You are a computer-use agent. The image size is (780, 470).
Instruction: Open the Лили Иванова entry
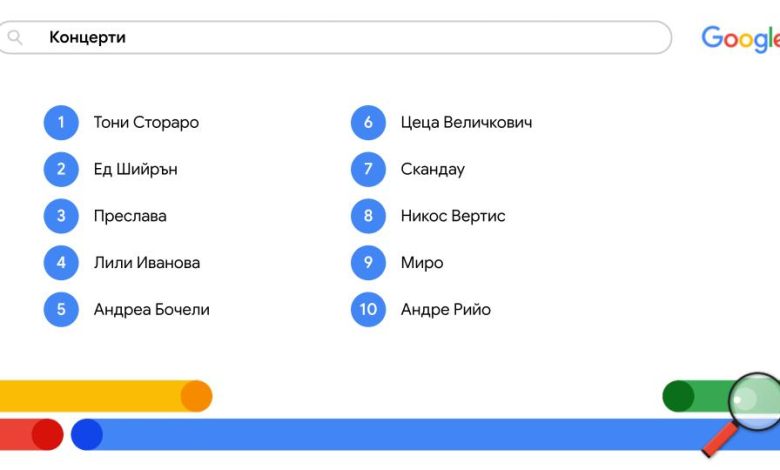[147, 263]
